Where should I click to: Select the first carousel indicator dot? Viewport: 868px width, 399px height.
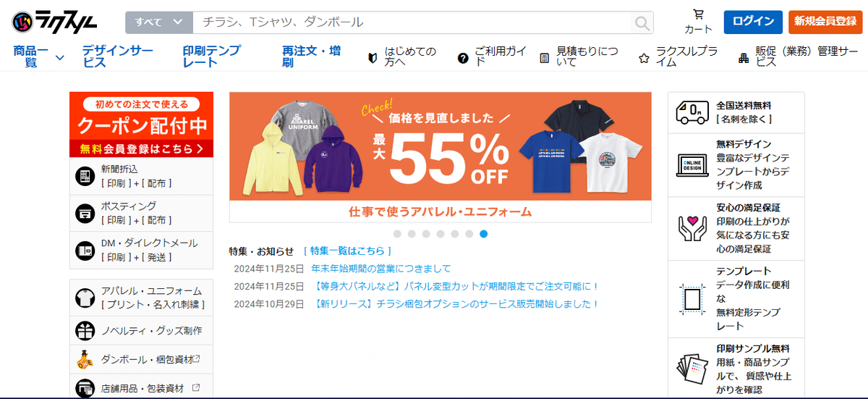coord(397,234)
